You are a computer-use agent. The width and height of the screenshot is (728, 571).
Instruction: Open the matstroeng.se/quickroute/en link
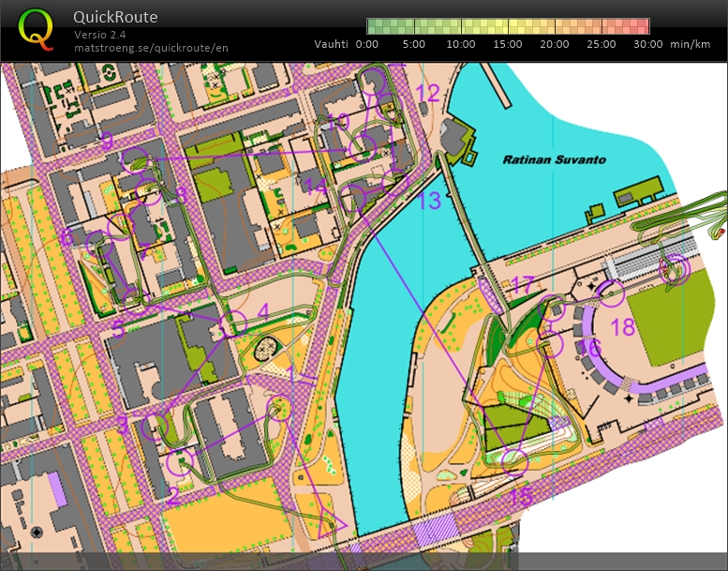pyautogui.click(x=150, y=47)
